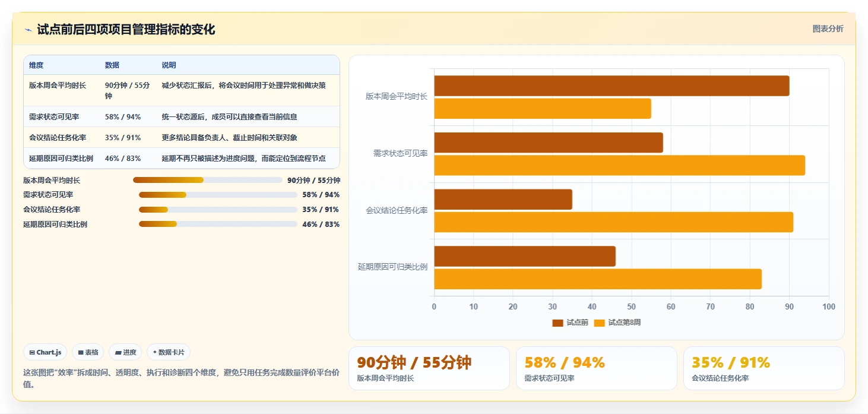868x414 pixels.
Task: Click the footnote starting 这张图把“效率”拆成
Action: point(181,378)
